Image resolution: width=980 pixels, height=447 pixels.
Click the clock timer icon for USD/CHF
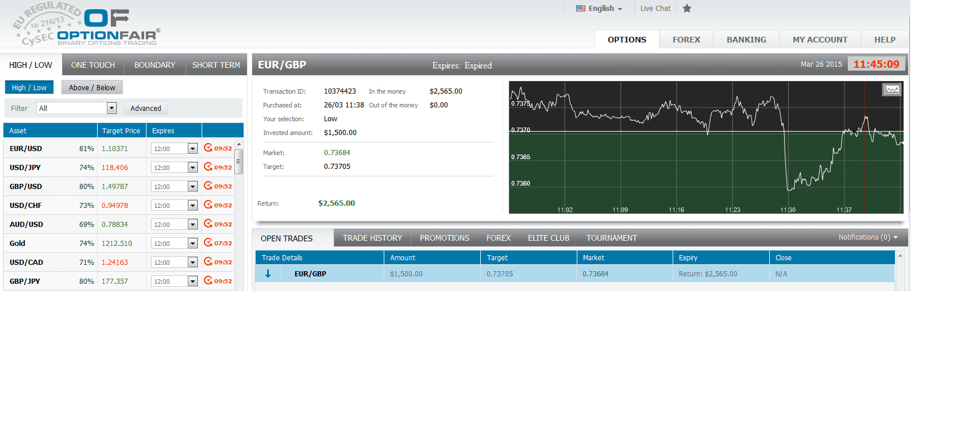point(208,205)
